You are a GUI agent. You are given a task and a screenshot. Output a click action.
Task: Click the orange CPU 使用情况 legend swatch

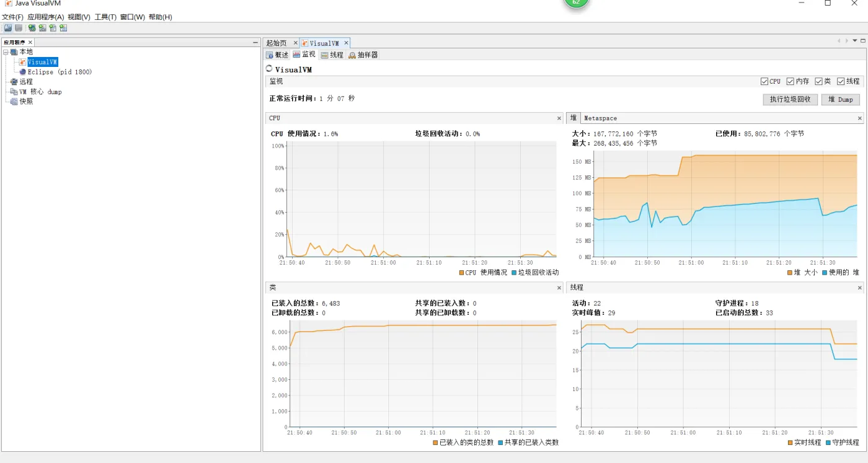click(x=462, y=273)
